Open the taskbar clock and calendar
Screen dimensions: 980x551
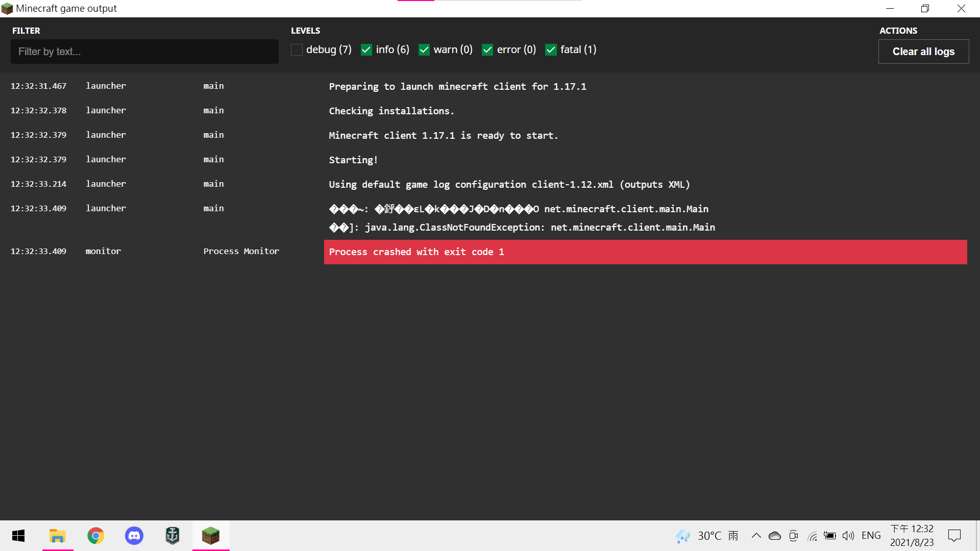coord(912,536)
